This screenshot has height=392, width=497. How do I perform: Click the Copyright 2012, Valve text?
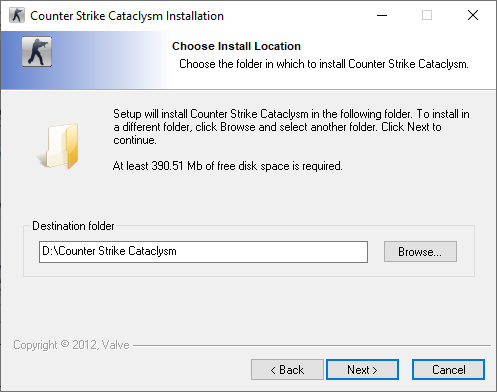click(71, 345)
